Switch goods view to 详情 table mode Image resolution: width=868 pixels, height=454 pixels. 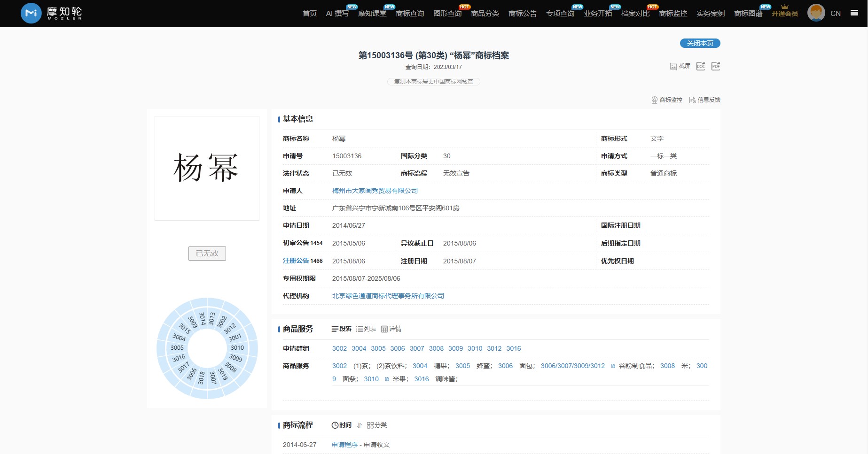(391, 329)
